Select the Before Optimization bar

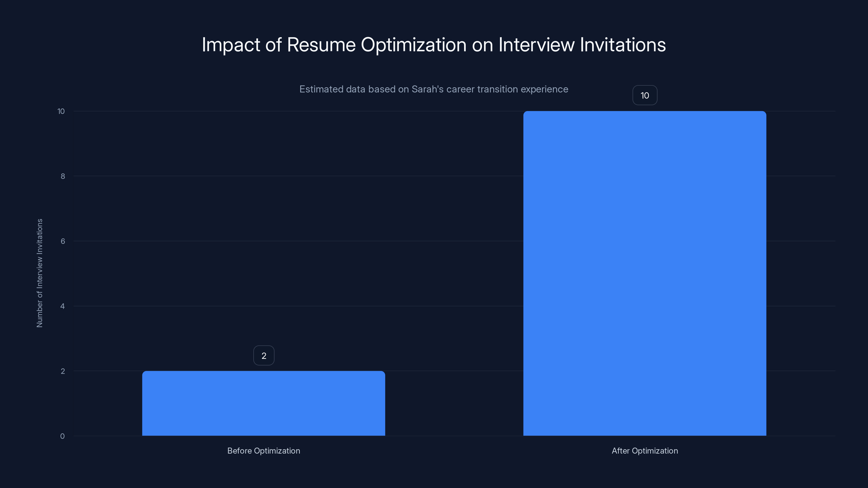(x=263, y=403)
